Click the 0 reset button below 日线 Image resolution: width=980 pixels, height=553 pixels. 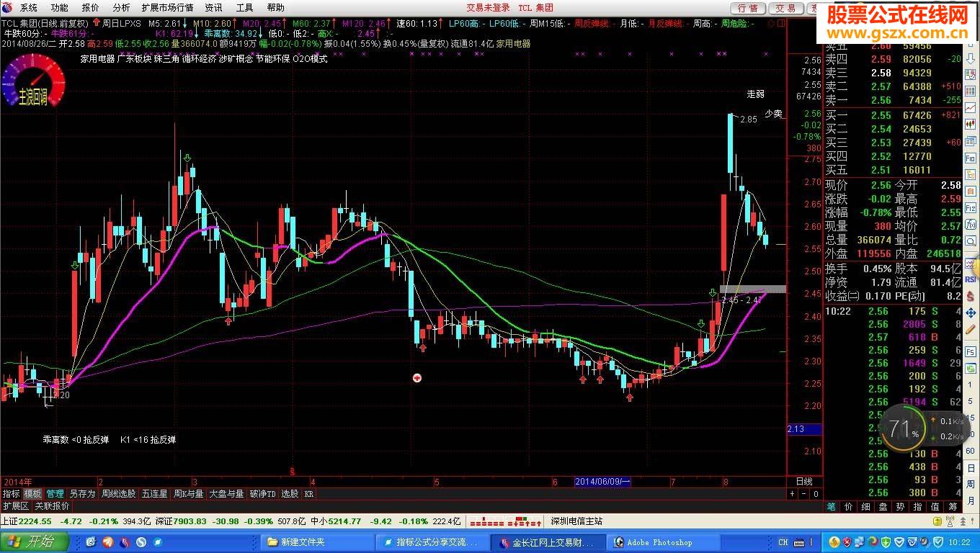[x=816, y=494]
